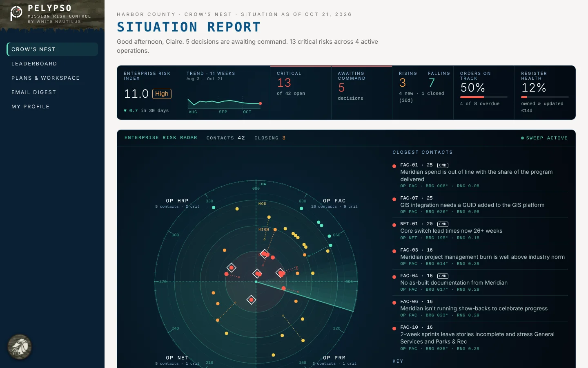Image resolution: width=588 pixels, height=368 pixels.
Task: Click the red endpoint of the trend sparkline
Action: pos(261,103)
